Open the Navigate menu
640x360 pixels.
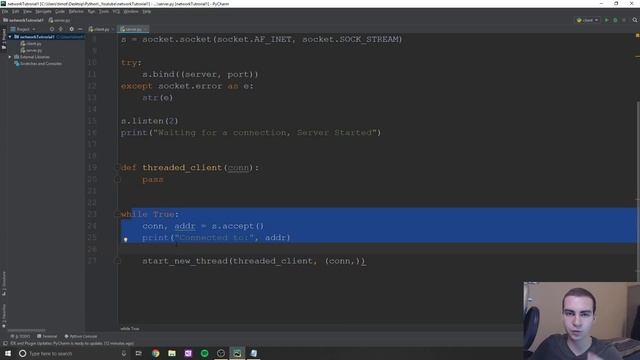click(43, 11)
